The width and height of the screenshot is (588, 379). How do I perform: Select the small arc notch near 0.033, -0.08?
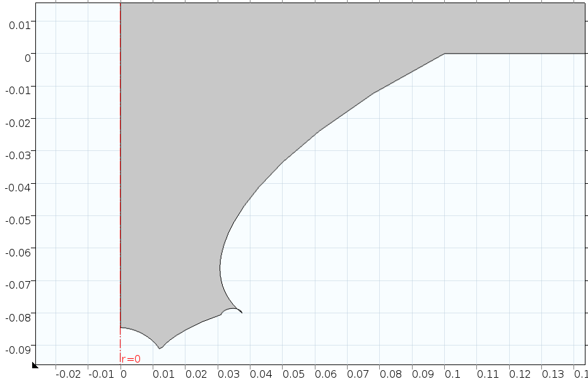[231, 309]
